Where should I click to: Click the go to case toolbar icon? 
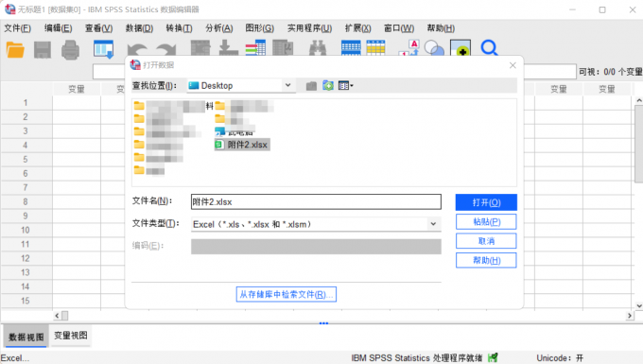(200, 48)
